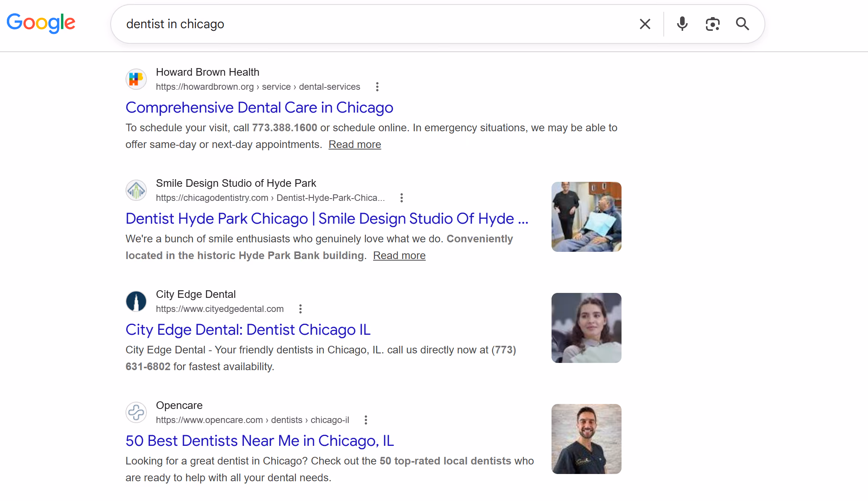Click the 'Opencare' site name

(179, 406)
